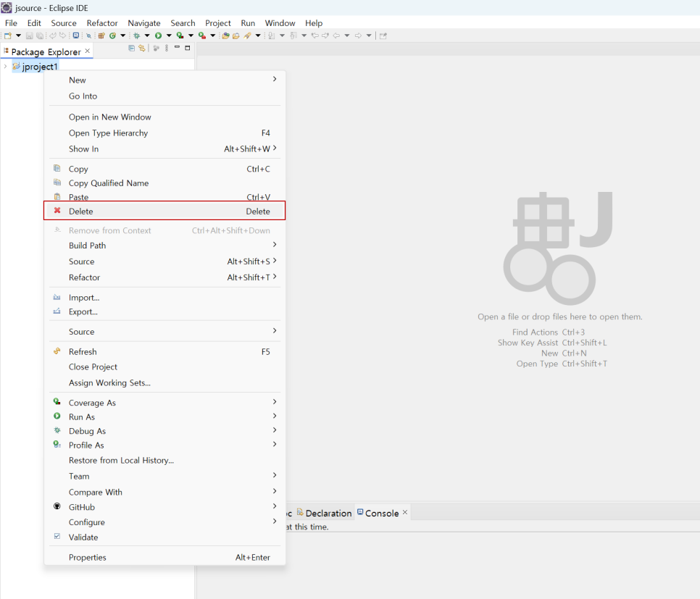Image resolution: width=700 pixels, height=599 pixels.
Task: Open a Terminal via toolbar monitor icon
Action: 76,35
